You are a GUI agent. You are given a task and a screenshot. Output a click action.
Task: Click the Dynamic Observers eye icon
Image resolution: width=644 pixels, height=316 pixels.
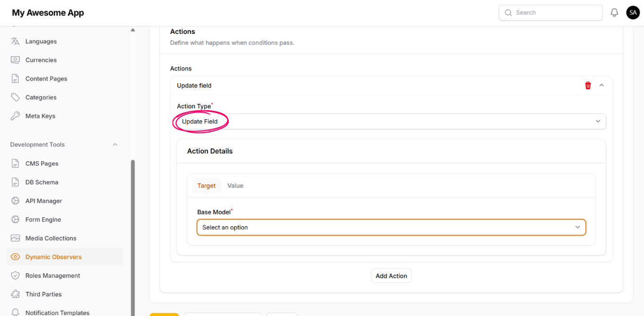coord(15,257)
